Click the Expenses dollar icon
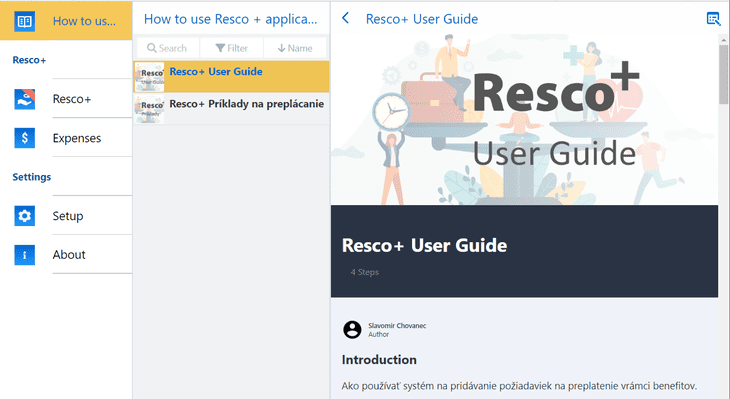 24,138
